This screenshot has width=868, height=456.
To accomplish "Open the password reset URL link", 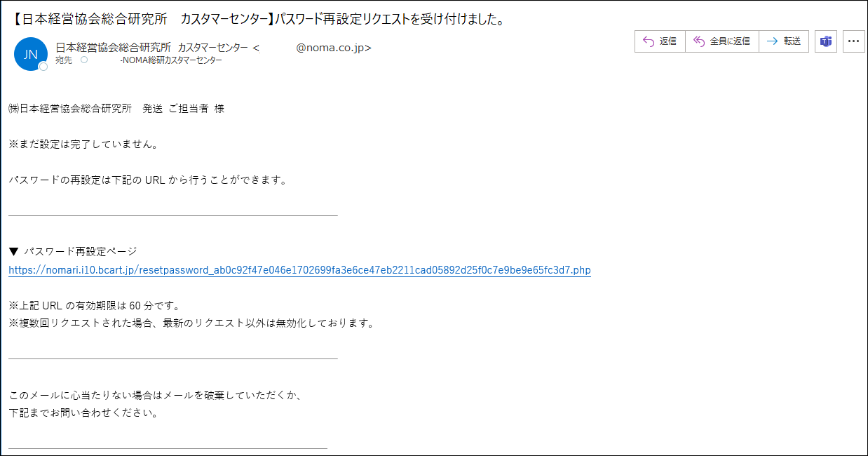I will point(299,270).
